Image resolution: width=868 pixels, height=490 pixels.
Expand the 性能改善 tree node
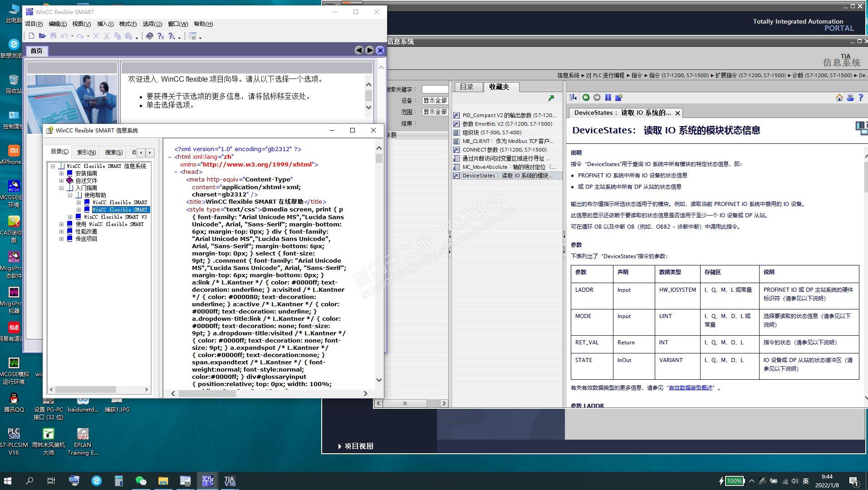click(62, 231)
